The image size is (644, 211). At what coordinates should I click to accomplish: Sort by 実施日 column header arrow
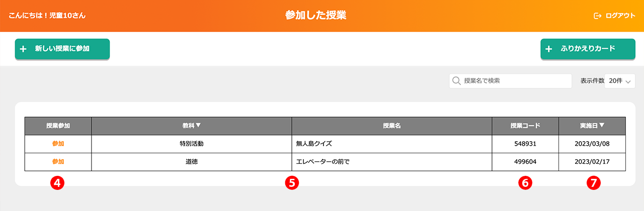point(602,126)
